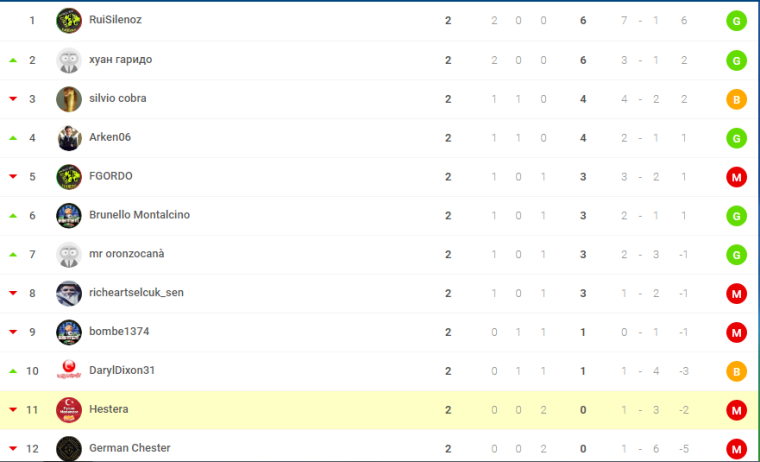This screenshot has width=760, height=462.
Task: Click RuiSilenoz's team avatar
Action: 69,21
